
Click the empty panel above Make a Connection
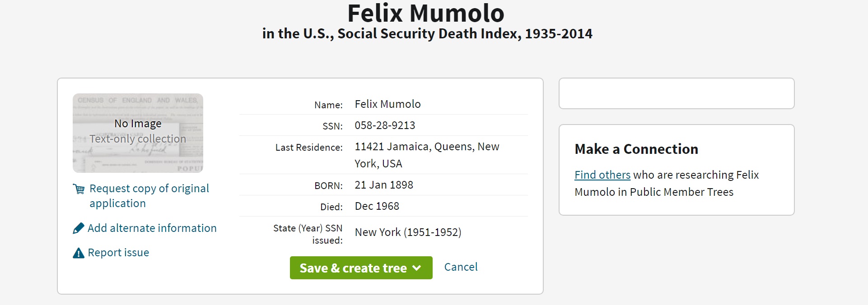tap(676, 93)
